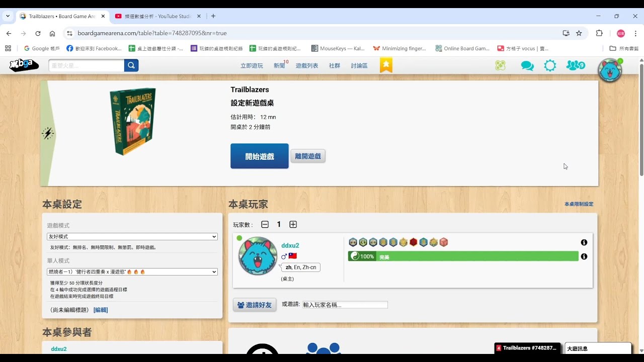
Task: Open the notifications gear-circle icon
Action: click(550, 65)
